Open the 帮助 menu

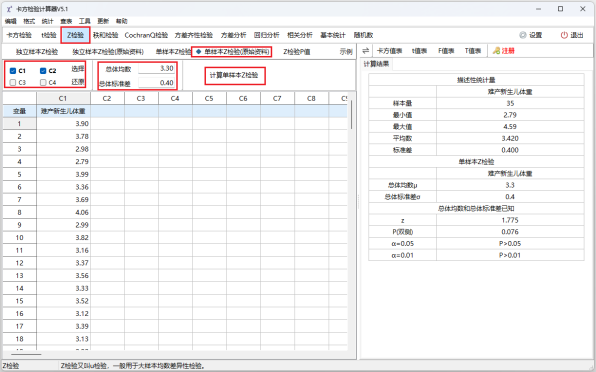click(122, 21)
